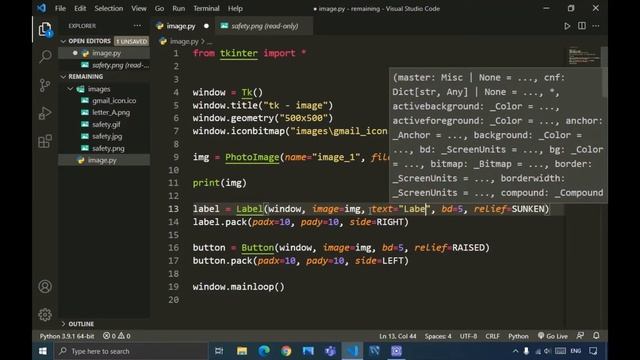Open the Accounts menu icon
The height and width of the screenshot is (360, 640).
45,287
